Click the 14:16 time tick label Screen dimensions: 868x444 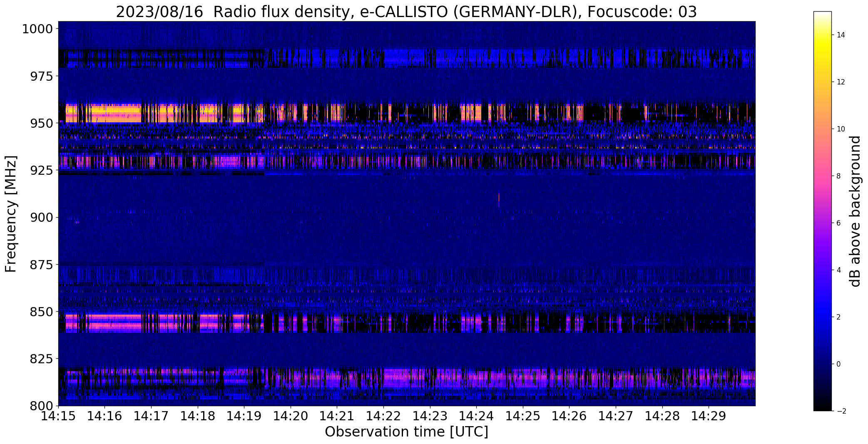105,416
